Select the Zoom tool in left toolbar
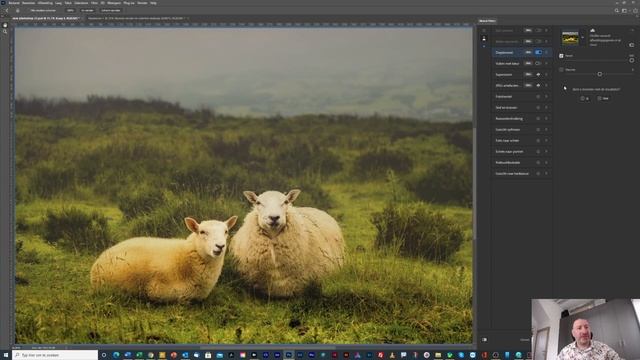 pyautogui.click(x=5, y=32)
